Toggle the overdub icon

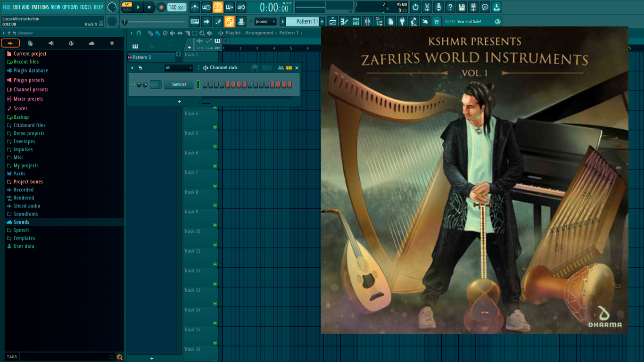tap(230, 7)
